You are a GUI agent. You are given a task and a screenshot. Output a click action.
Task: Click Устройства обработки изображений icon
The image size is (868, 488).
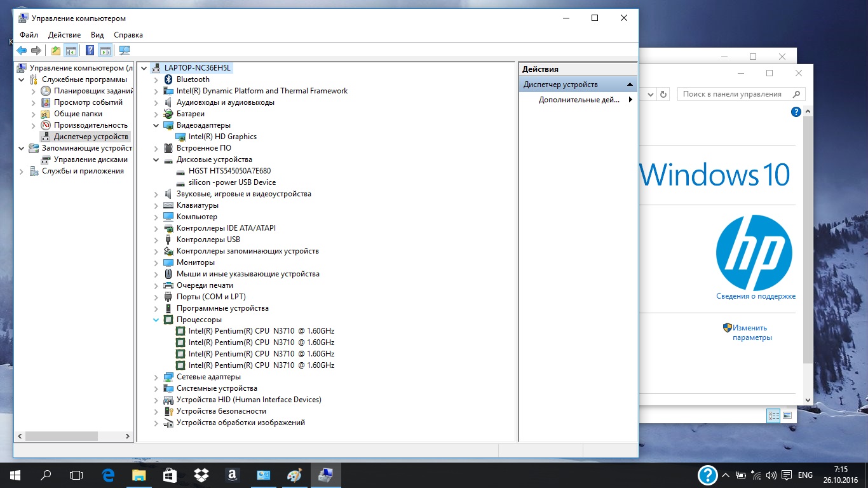click(x=168, y=423)
